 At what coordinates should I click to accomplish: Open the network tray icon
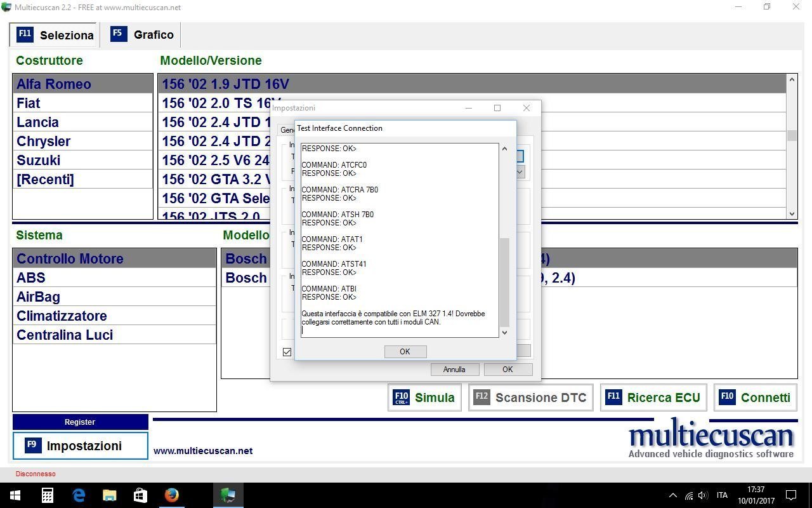point(689,495)
